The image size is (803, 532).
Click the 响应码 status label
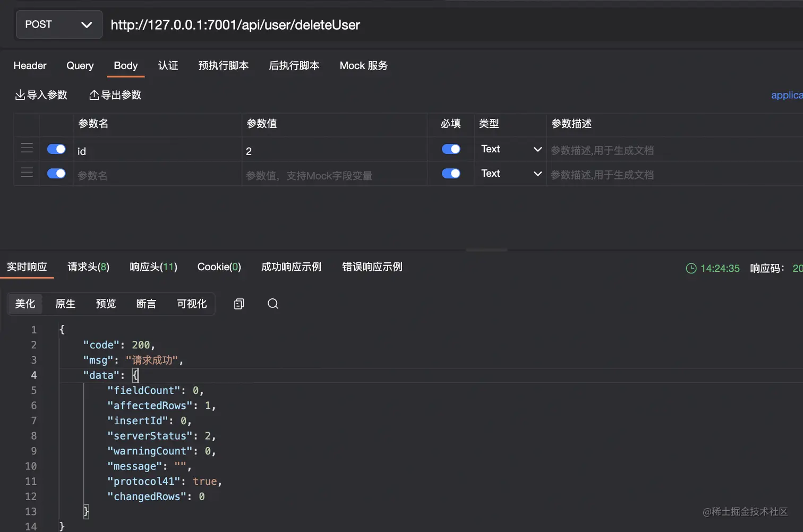(767, 269)
